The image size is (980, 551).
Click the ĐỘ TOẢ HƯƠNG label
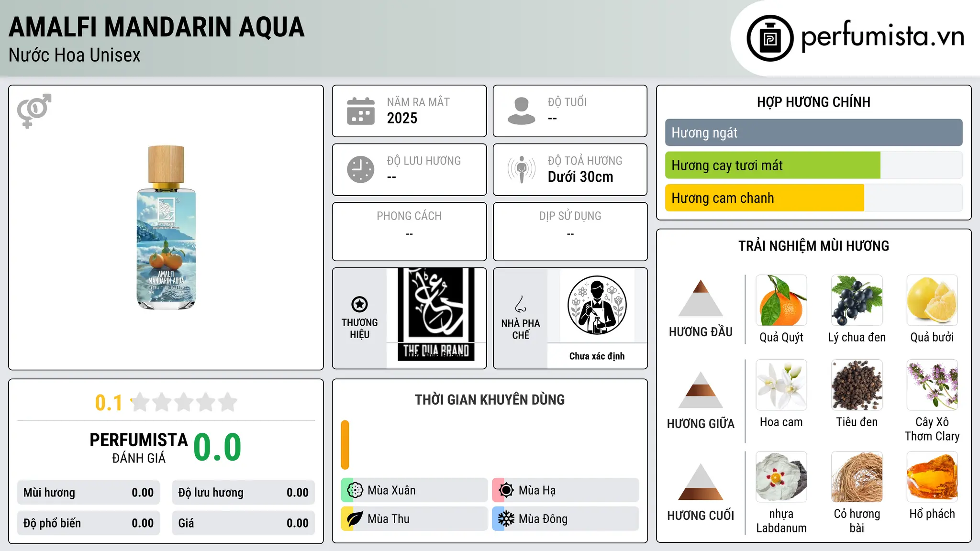point(585,161)
